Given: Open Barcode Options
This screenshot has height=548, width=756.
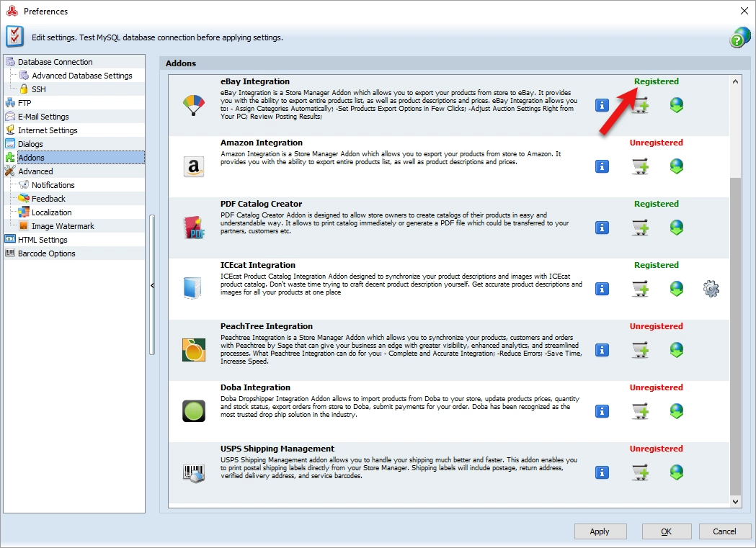Looking at the screenshot, I should 46,253.
